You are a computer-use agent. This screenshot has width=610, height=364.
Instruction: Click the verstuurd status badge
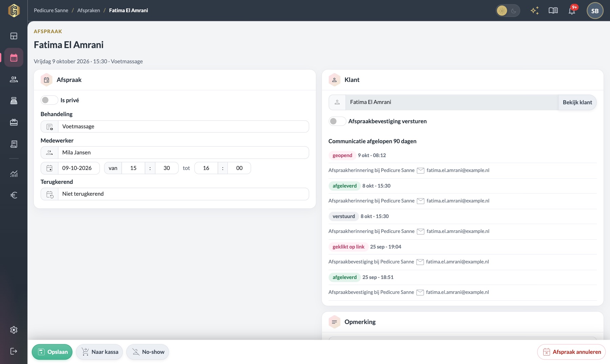(344, 216)
